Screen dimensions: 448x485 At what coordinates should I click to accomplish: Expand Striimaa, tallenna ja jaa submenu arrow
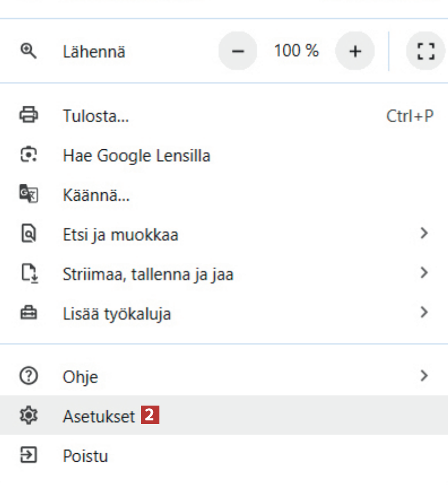point(423,273)
